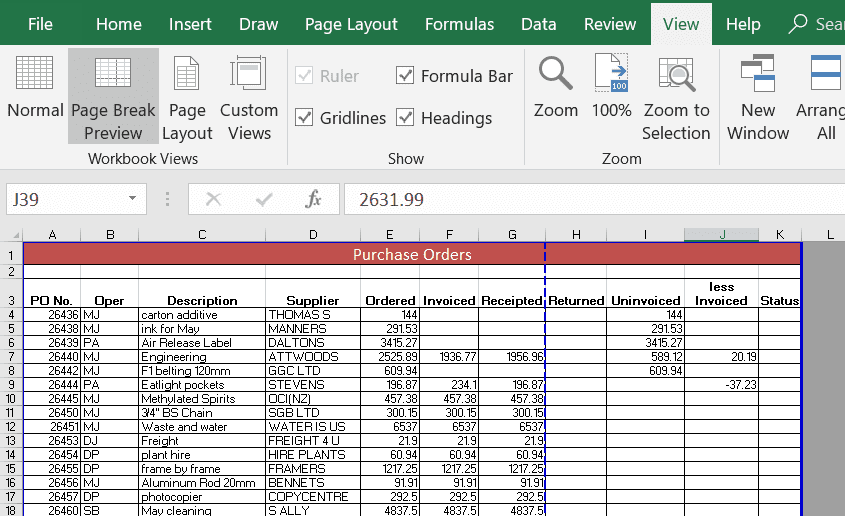Select the Aluminum Rod 20mm cell
The image size is (845, 516).
click(202, 483)
